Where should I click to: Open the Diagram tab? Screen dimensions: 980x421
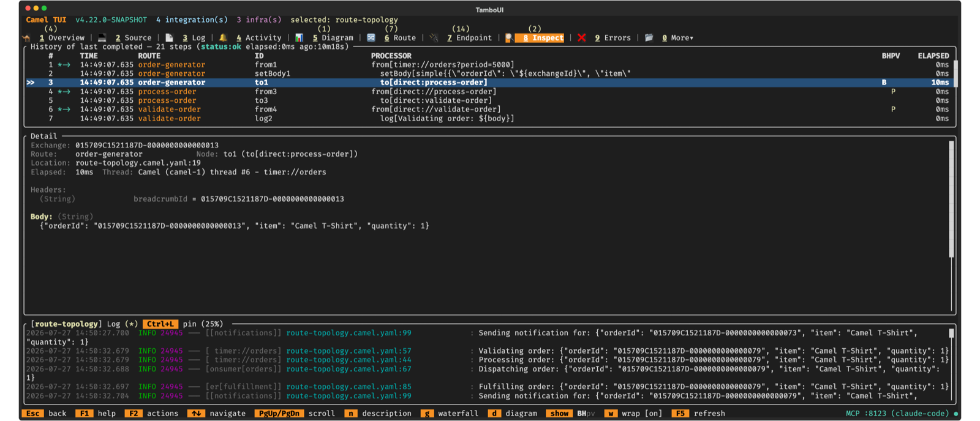333,38
